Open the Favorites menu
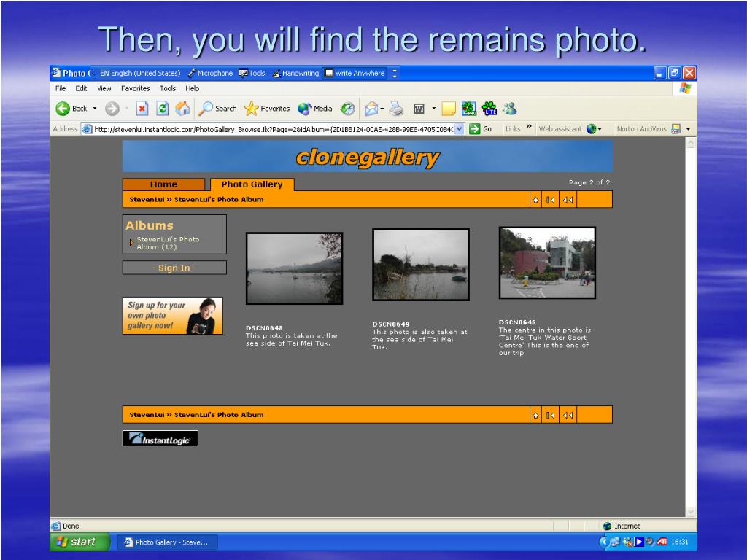Viewport: 747px width, 560px height. click(135, 88)
